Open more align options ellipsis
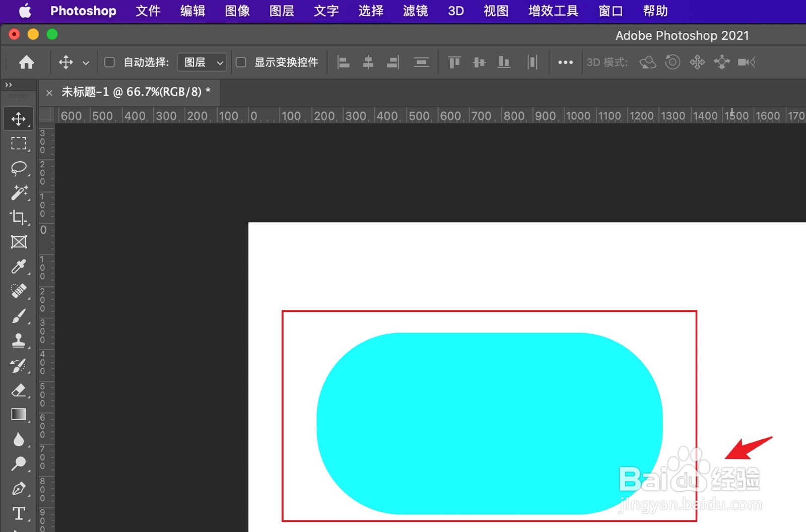This screenshot has height=532, width=806. coord(565,62)
